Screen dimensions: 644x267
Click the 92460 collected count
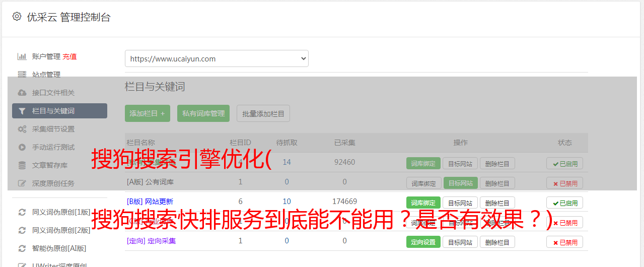[344, 162]
